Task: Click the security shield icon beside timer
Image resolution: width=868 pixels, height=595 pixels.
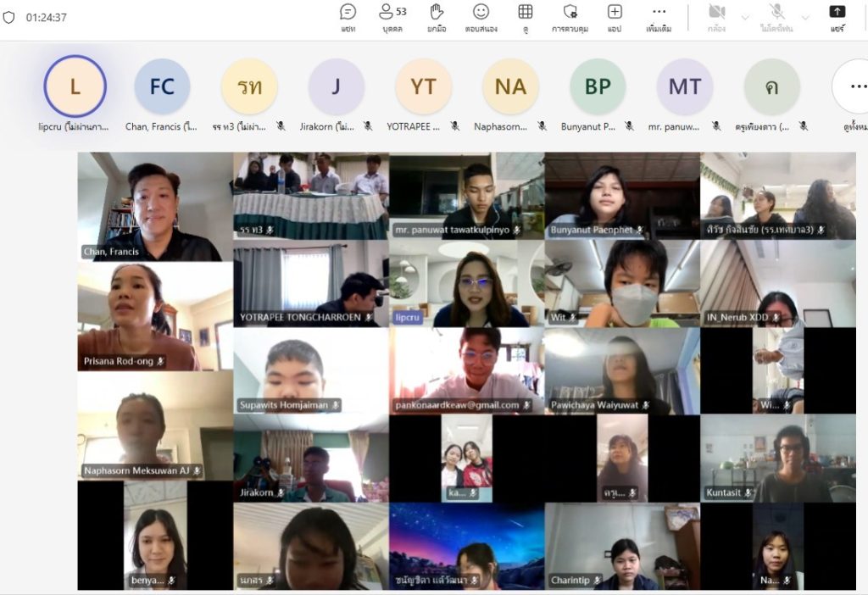Action: (x=9, y=17)
